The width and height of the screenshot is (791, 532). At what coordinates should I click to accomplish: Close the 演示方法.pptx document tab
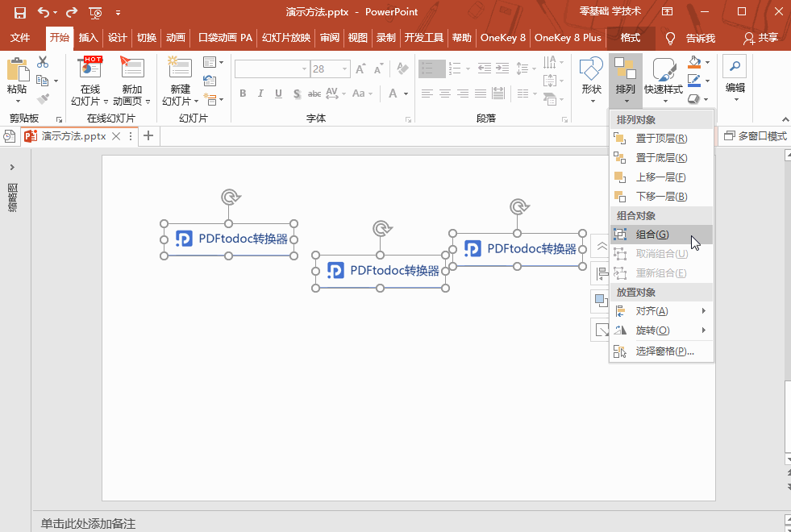click(116, 136)
